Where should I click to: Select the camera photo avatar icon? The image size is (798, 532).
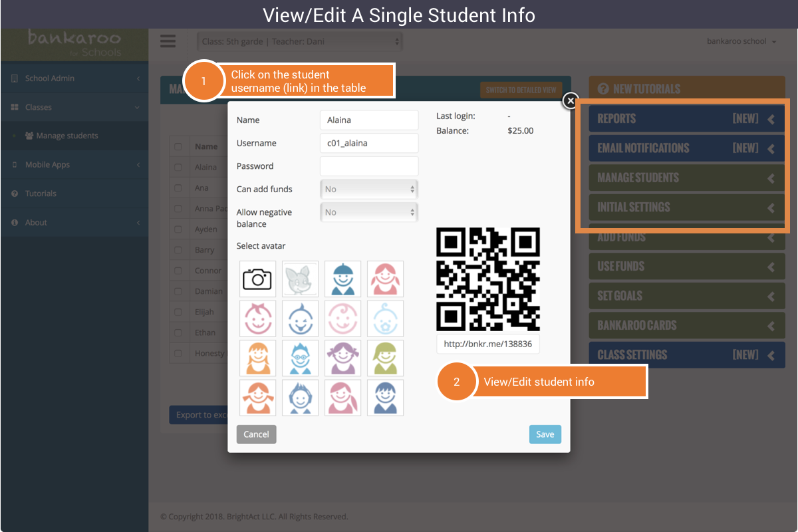point(257,279)
